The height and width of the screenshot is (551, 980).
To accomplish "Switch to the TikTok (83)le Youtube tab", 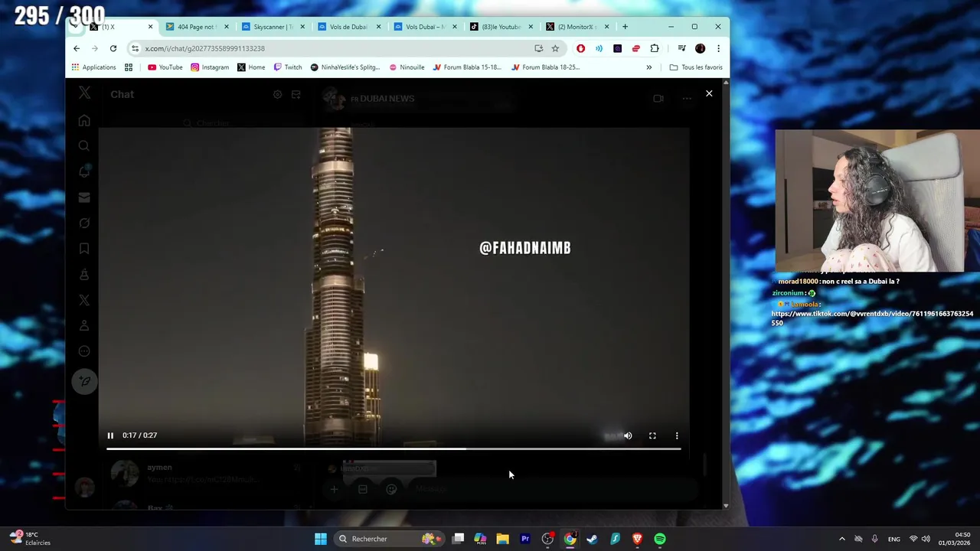I will [500, 27].
